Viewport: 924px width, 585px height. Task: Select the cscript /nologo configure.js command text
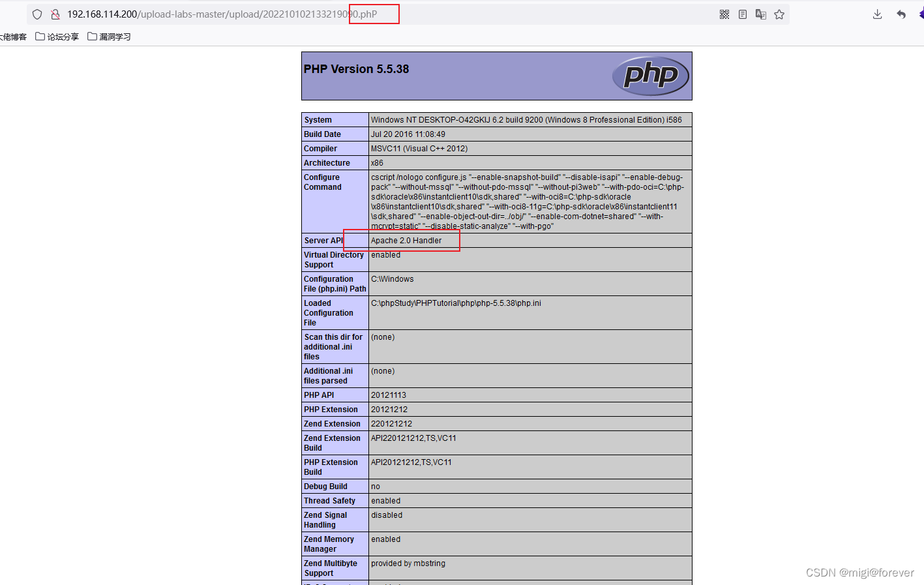pyautogui.click(x=528, y=202)
